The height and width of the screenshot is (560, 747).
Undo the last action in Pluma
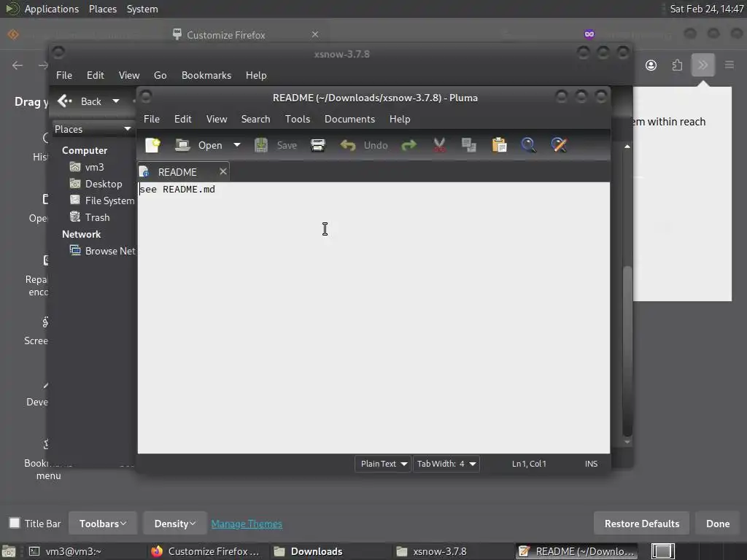point(364,145)
